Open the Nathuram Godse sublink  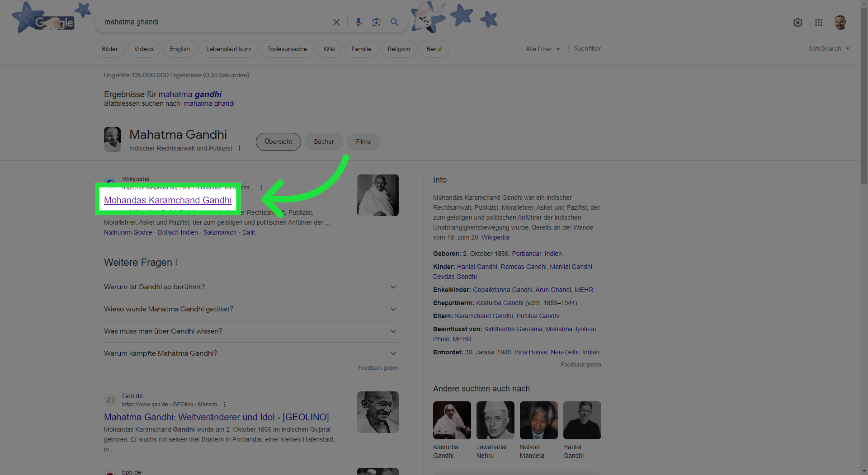point(128,232)
